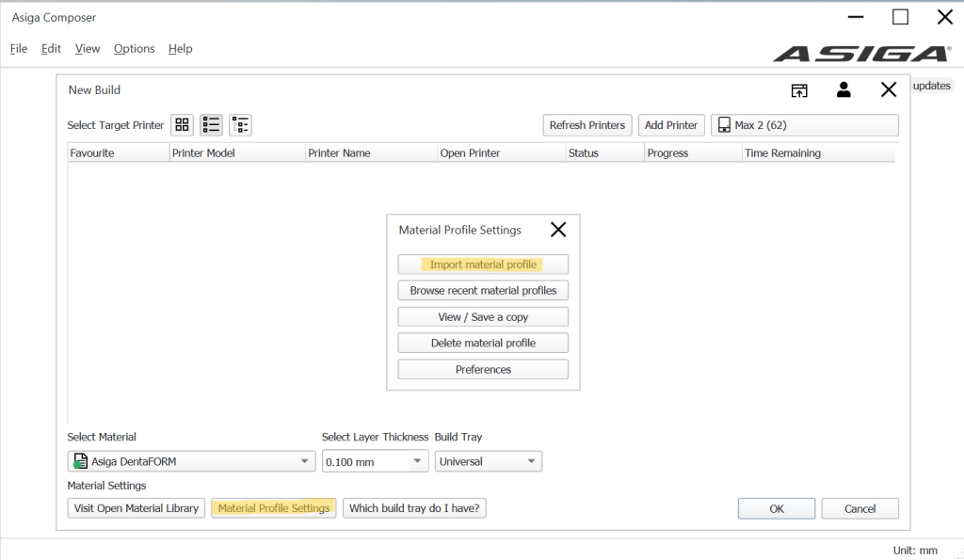The image size is (964, 560).
Task: Select the Max 2 (62) printer button
Action: 805,125
